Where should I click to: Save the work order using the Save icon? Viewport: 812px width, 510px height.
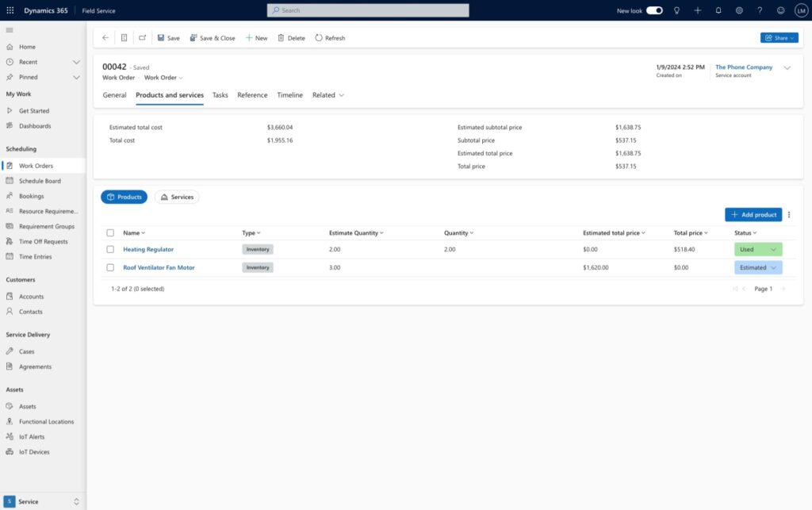click(x=169, y=37)
